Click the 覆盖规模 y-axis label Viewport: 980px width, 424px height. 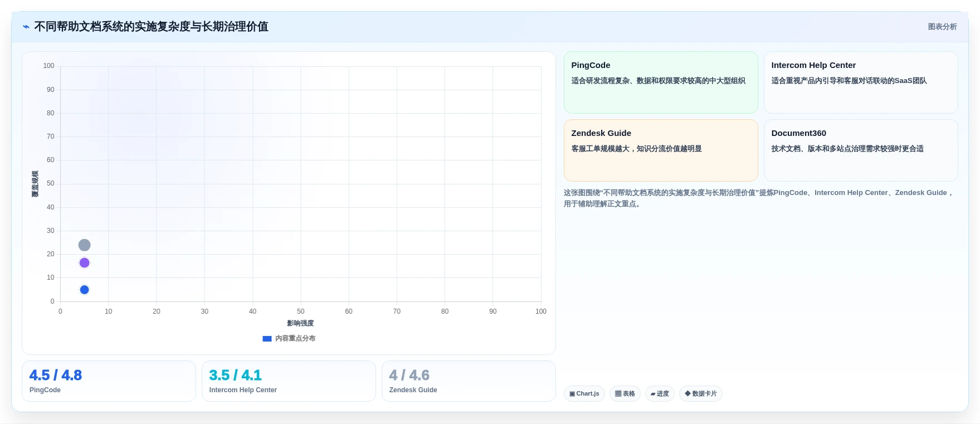point(35,184)
